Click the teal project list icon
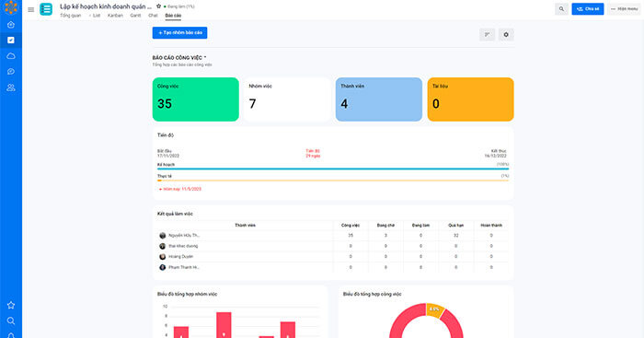This screenshot has height=338, width=644. point(46,9)
